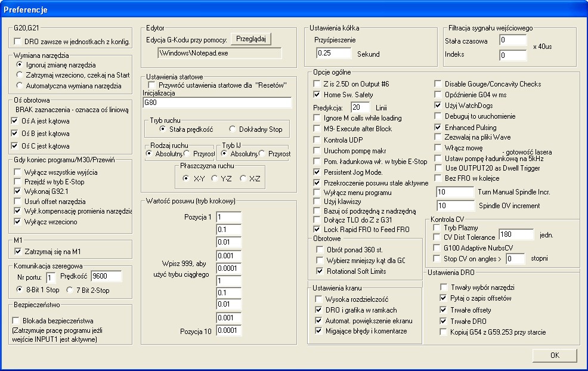
Task: Click the Predykcja lines field
Action: coord(360,107)
